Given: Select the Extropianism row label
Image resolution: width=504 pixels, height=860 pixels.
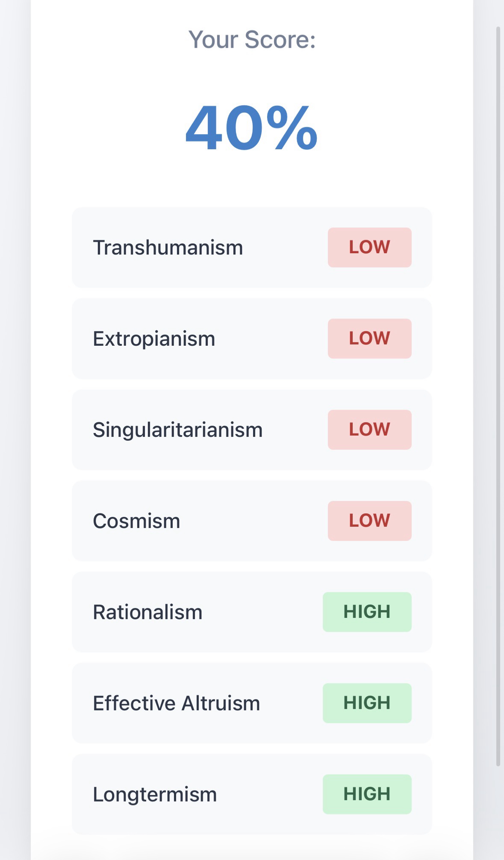Looking at the screenshot, I should (154, 339).
